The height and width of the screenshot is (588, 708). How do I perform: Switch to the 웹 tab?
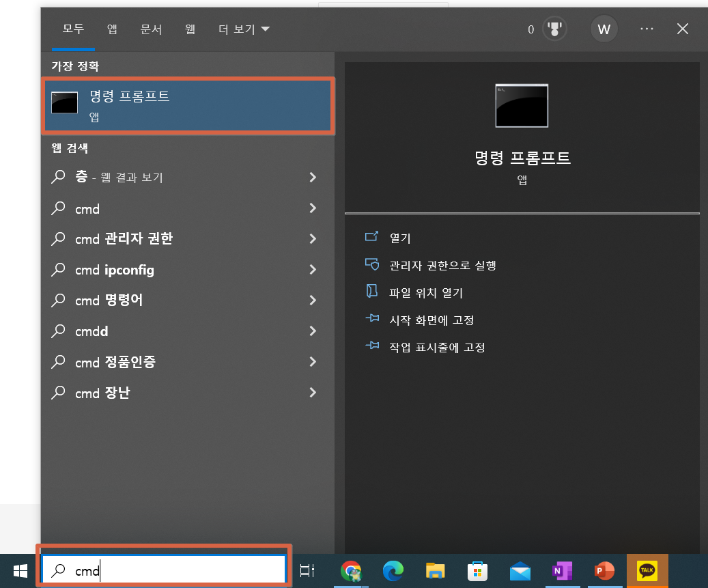190,29
